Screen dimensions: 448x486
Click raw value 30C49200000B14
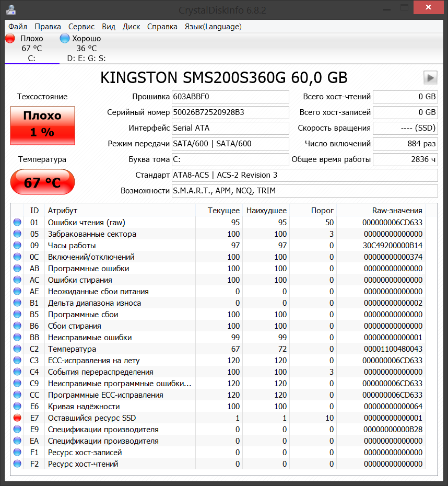[393, 246]
